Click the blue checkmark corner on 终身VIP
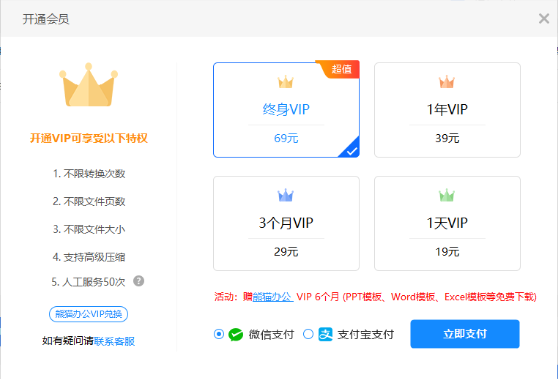The image size is (558, 379). (351, 149)
